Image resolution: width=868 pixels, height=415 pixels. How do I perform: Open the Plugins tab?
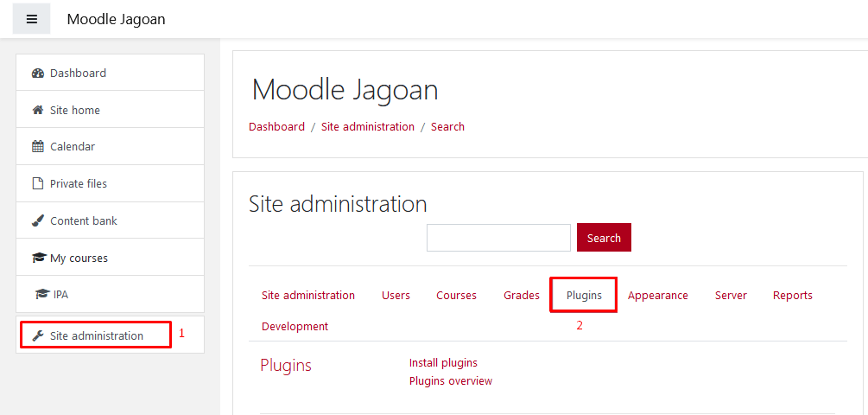point(584,296)
